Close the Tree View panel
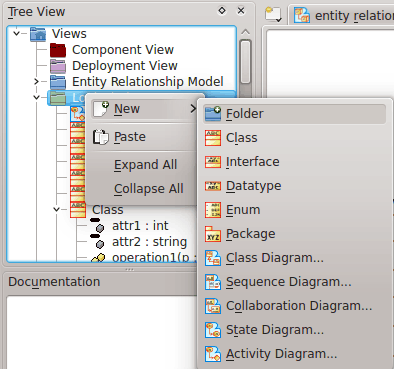This screenshot has height=369, width=394. [x=241, y=11]
